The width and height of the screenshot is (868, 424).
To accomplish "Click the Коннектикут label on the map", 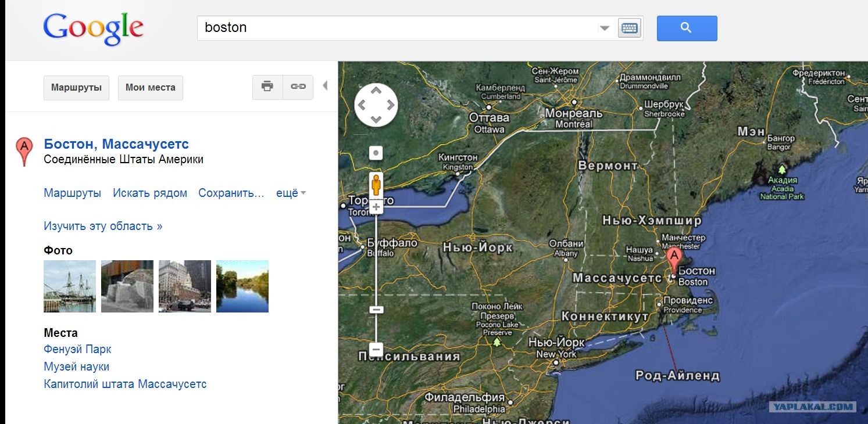I will [x=605, y=317].
